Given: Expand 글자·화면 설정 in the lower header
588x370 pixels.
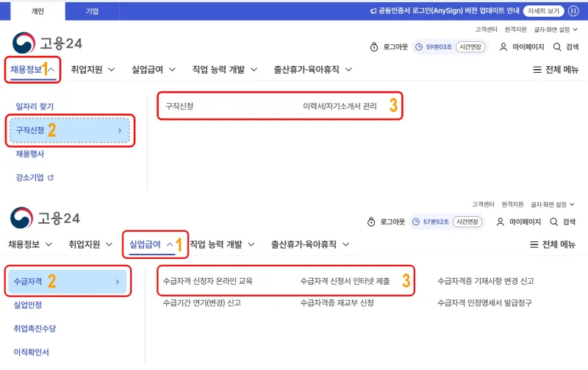Looking at the screenshot, I should [553, 204].
